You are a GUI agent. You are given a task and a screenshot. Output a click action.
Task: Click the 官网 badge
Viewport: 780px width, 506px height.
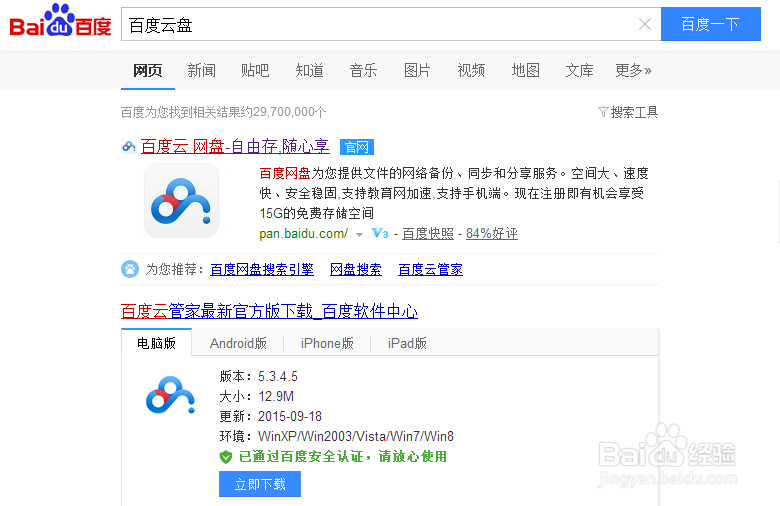pyautogui.click(x=357, y=147)
